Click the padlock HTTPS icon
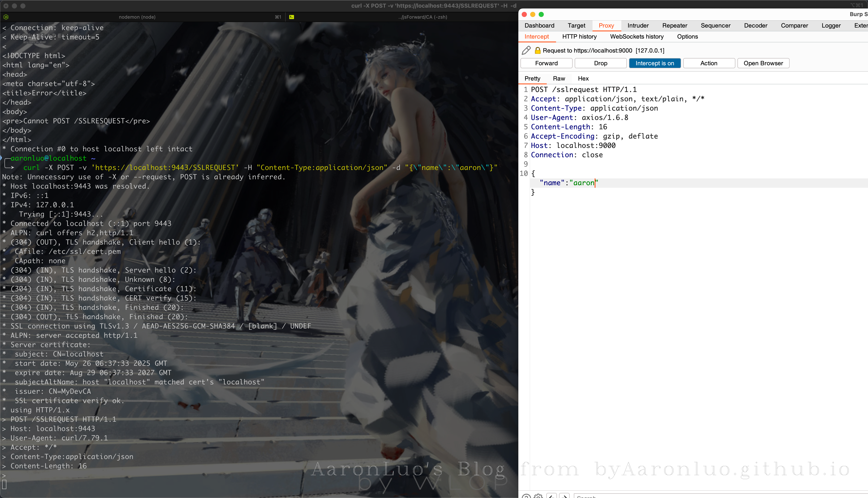868x498 pixels. (x=537, y=50)
